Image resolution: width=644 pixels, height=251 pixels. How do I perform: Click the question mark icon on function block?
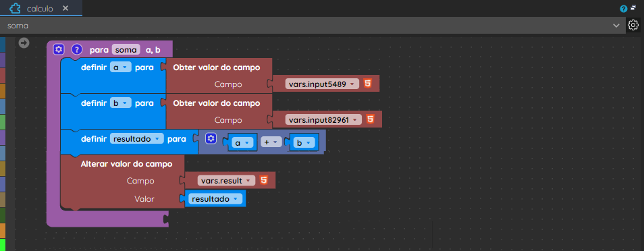pyautogui.click(x=77, y=49)
